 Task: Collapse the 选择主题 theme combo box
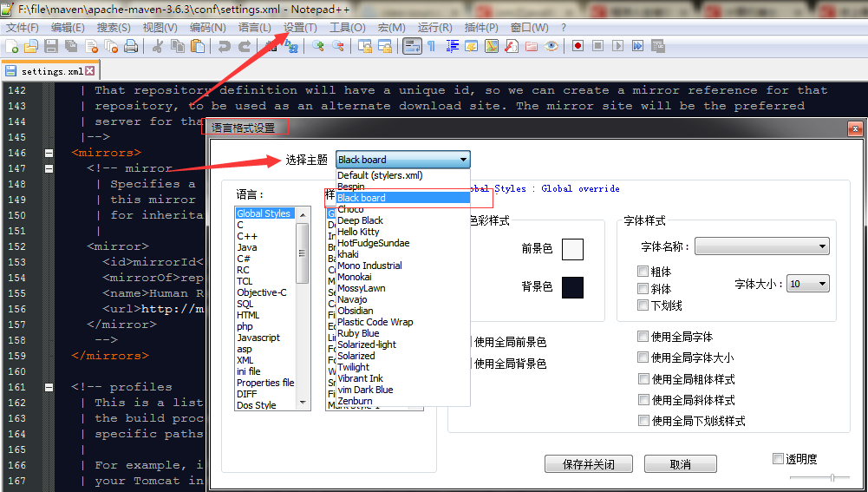coord(403,160)
